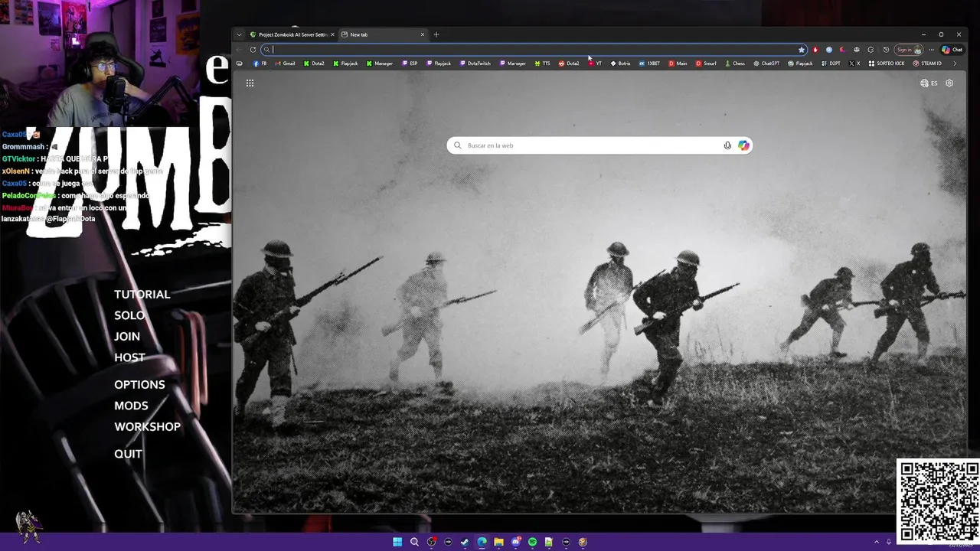Open the Windows Start menu

[x=397, y=542]
